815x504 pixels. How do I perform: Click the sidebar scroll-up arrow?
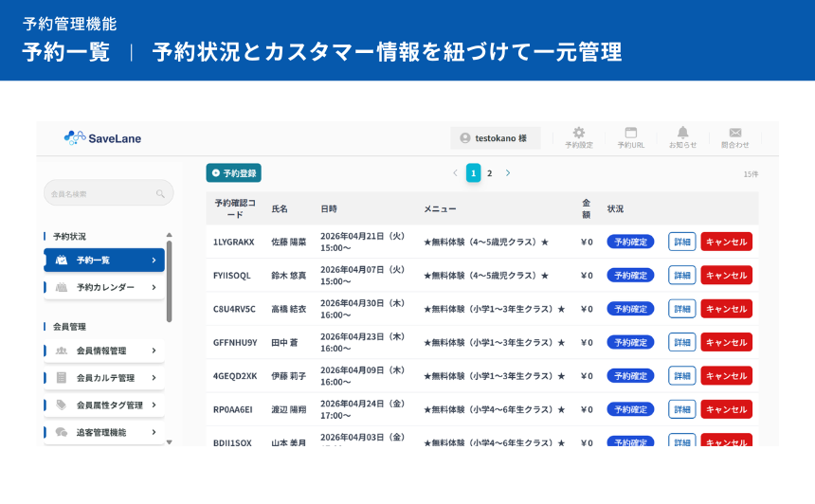click(x=169, y=235)
